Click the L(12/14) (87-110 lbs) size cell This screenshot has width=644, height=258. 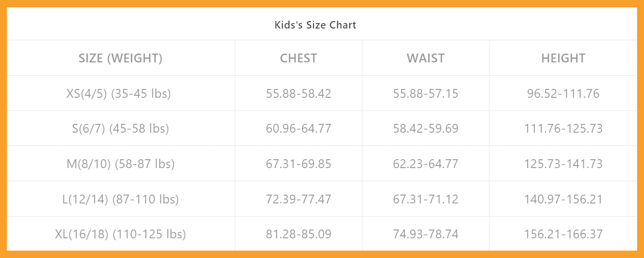[121, 199]
